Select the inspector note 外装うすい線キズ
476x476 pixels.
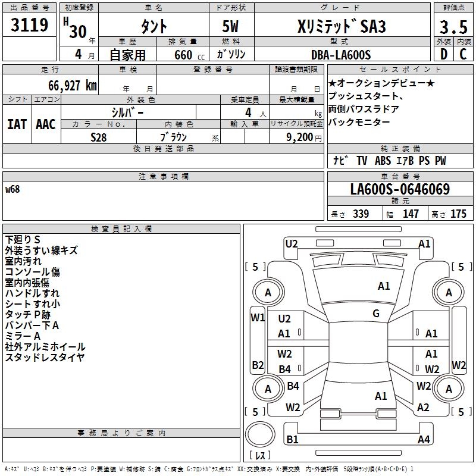click(x=41, y=250)
